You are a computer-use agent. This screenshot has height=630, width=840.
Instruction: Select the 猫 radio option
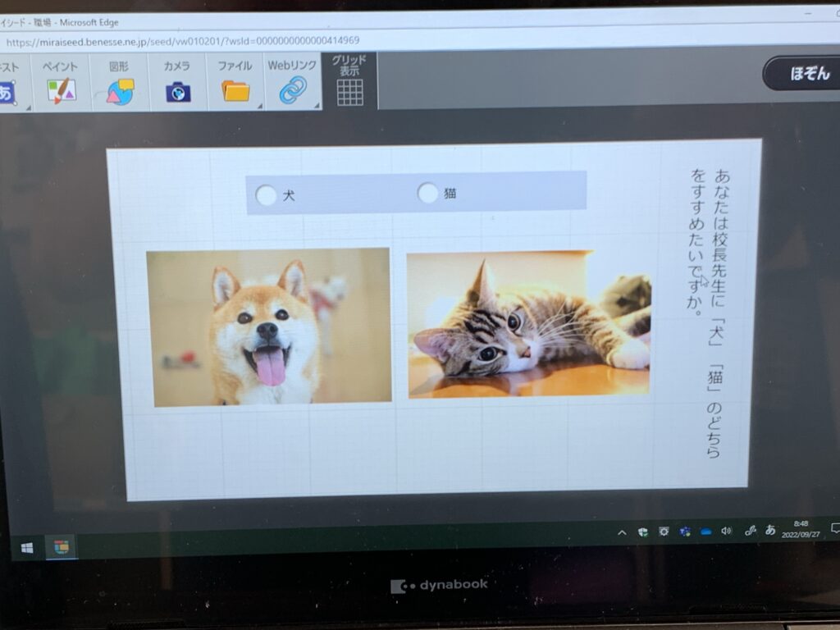click(x=427, y=193)
